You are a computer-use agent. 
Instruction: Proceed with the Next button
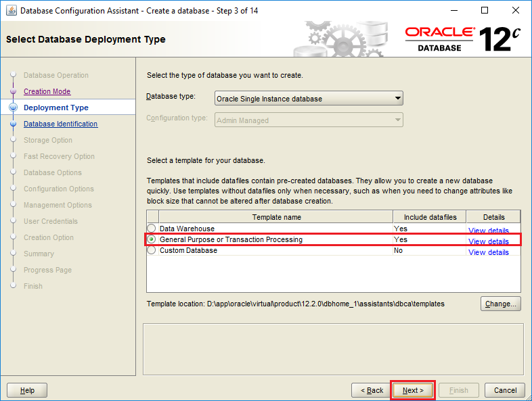click(413, 390)
